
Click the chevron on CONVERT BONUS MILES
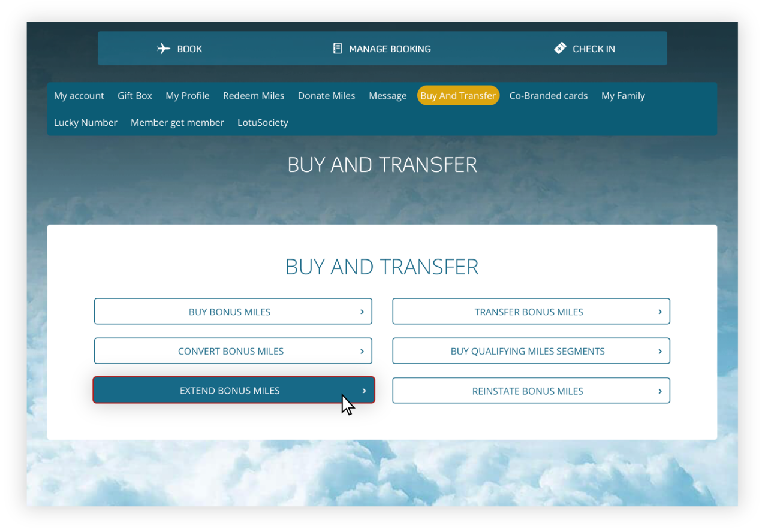pyautogui.click(x=362, y=351)
